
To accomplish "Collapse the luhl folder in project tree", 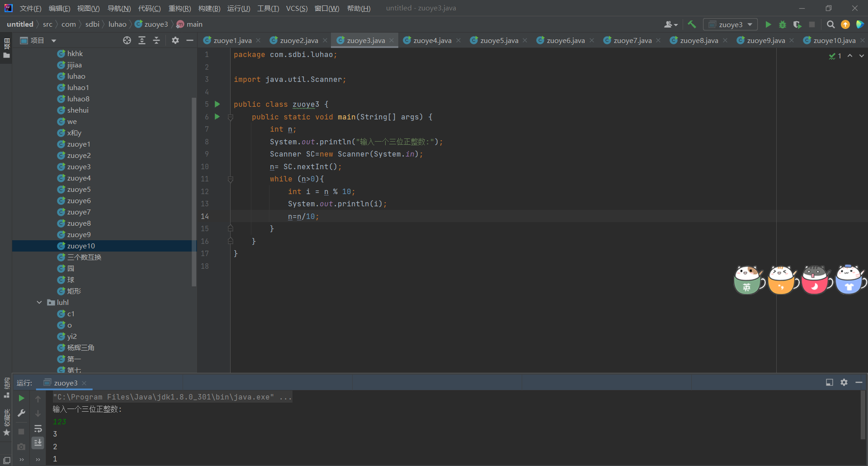I will pos(39,302).
